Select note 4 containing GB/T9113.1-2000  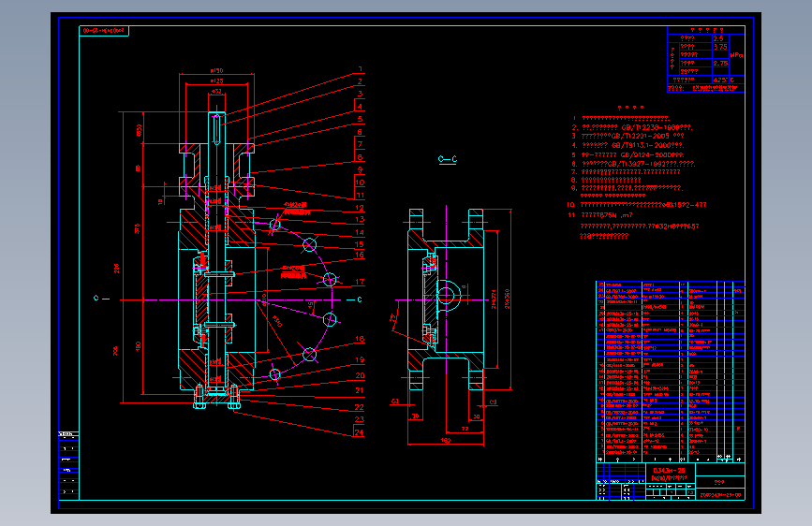click(628, 145)
